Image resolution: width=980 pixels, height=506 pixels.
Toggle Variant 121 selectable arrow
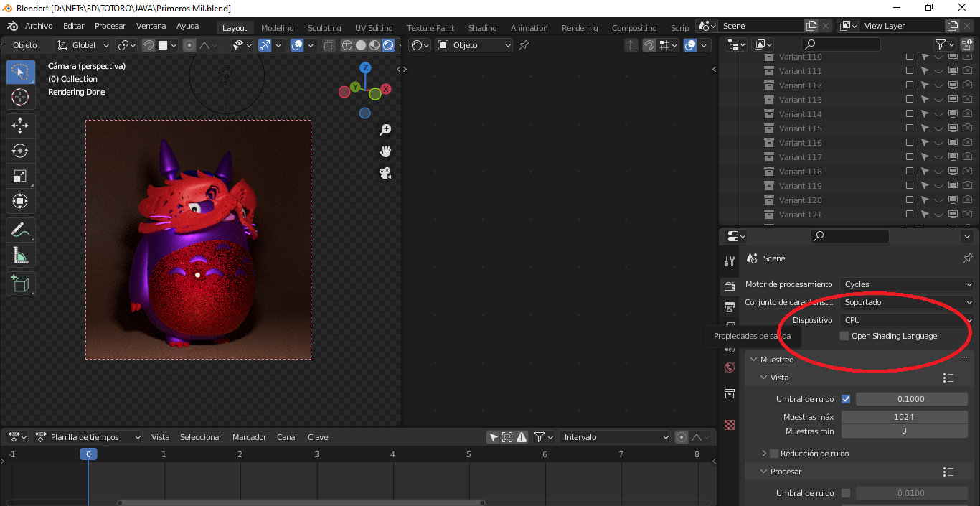(925, 215)
